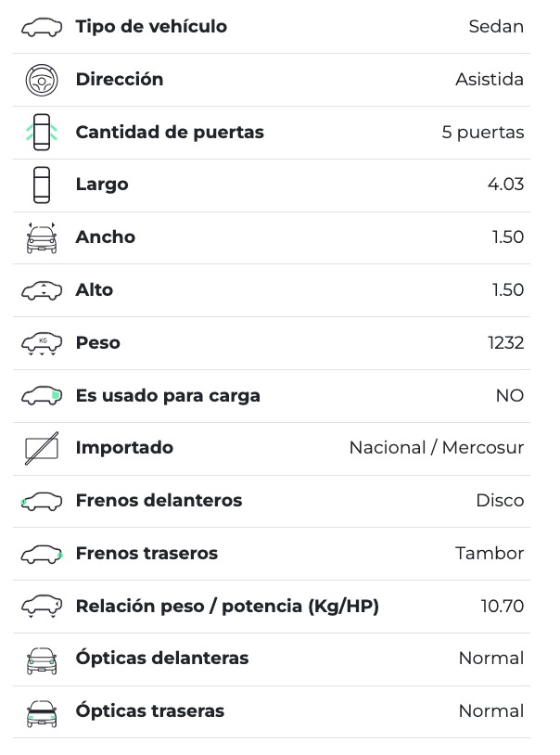Viewport: 560px width, 755px height.
Task: Click the weight/power ratio car icon
Action: pos(41,607)
